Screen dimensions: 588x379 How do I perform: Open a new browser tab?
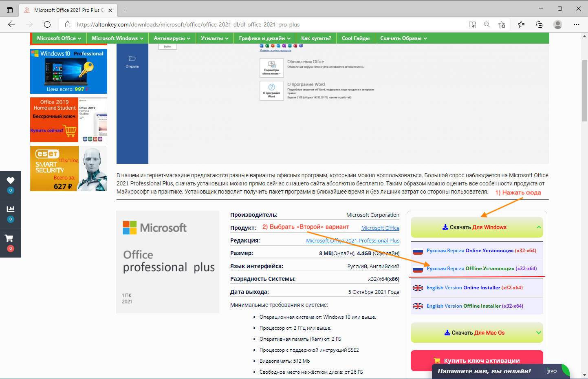124,10
